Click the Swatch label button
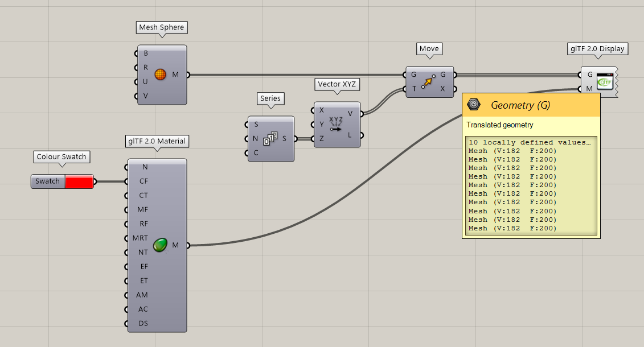Viewport: 644px width, 347px height. (x=48, y=181)
